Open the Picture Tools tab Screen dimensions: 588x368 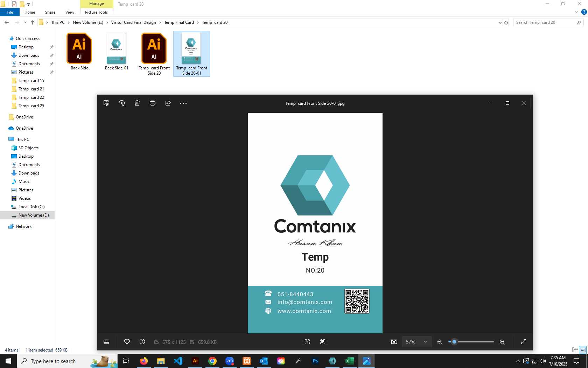point(96,12)
